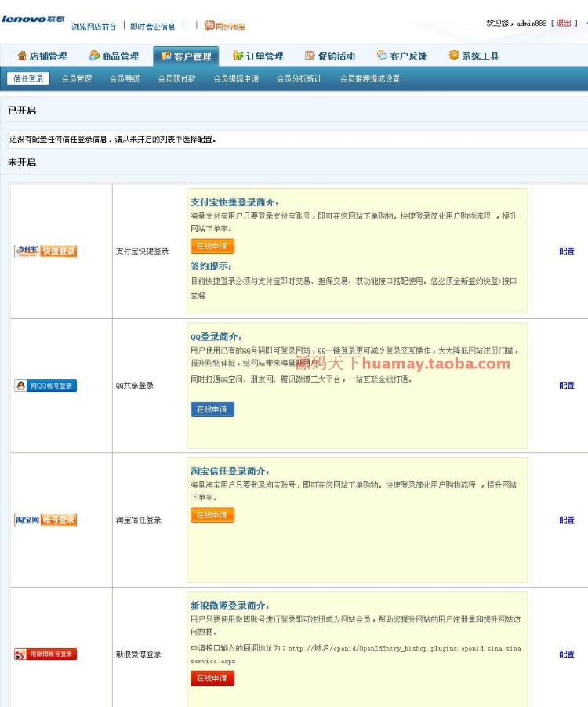The height and width of the screenshot is (707, 588).
Task: Go to 会员管理 submenu
Action: [x=77, y=78]
